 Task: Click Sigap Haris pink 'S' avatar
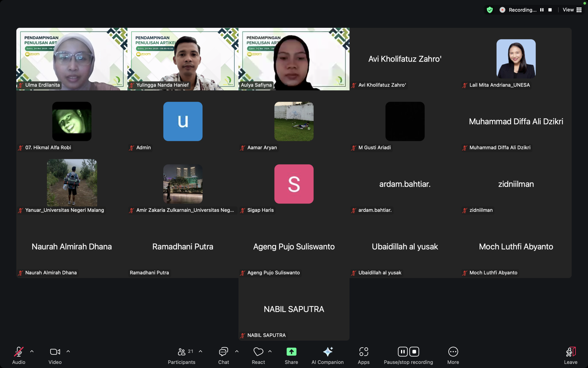click(x=294, y=184)
